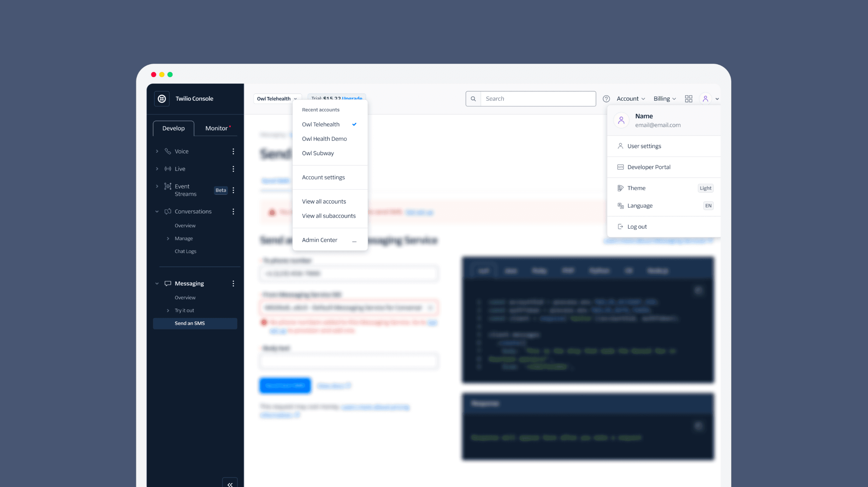Click the Twilio Console home icon
The image size is (868, 487).
pyautogui.click(x=162, y=98)
